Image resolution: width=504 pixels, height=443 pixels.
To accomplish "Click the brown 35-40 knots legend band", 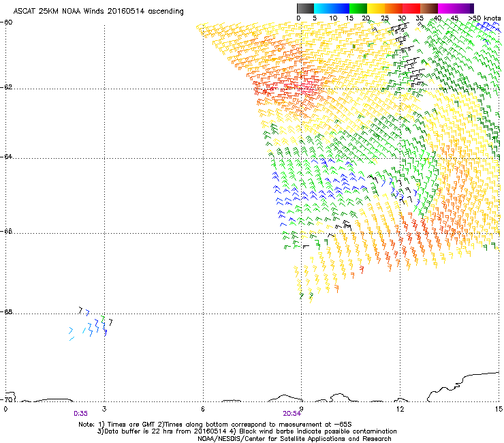I will coord(429,8).
